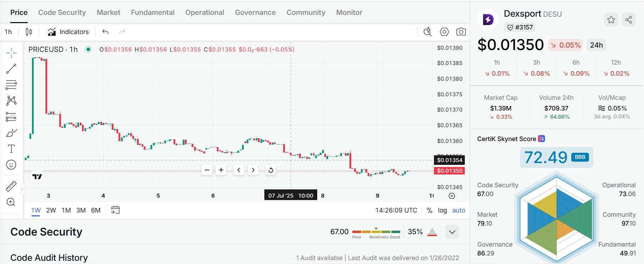The height and width of the screenshot is (264, 644).
Task: Click the $0.01350 current price label
Action: [x=449, y=171]
